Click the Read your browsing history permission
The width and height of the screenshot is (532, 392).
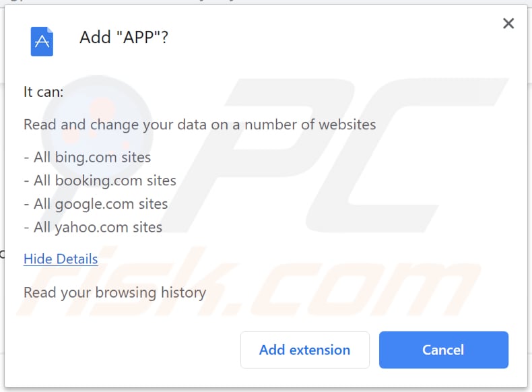point(114,292)
